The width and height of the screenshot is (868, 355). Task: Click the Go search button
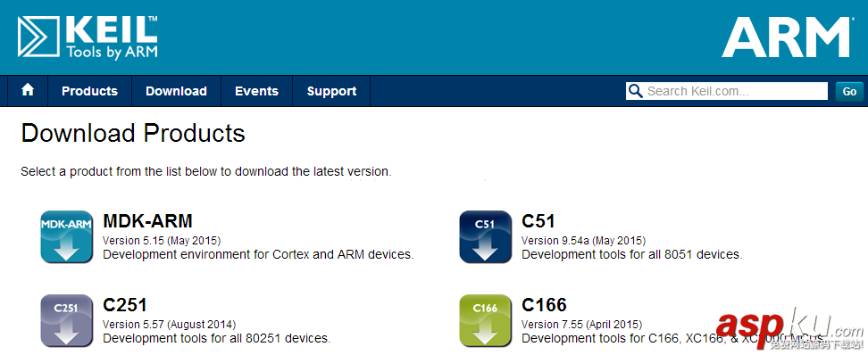click(849, 91)
